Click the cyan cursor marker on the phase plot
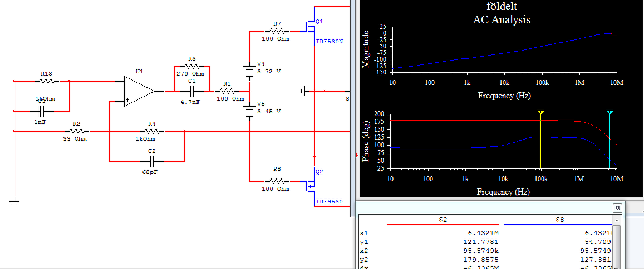The width and height of the screenshot is (644, 269). 610,112
